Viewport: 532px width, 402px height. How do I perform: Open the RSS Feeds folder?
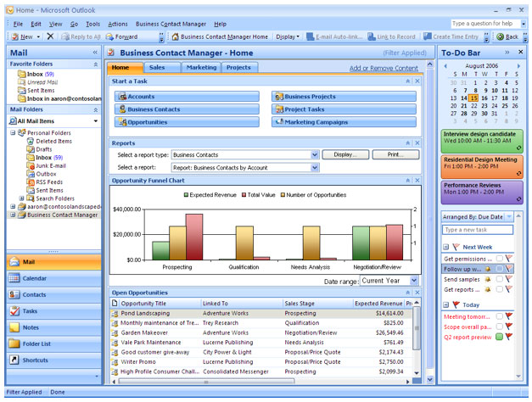pyautogui.click(x=48, y=182)
